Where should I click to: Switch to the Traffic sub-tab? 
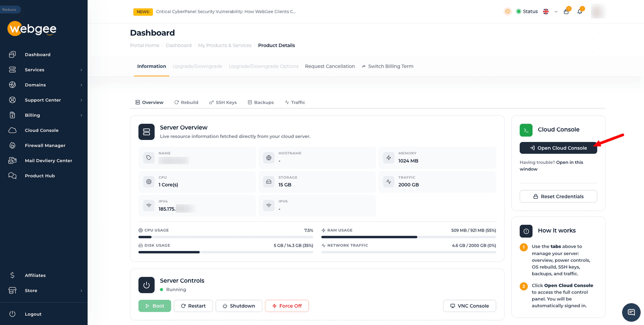click(x=295, y=102)
